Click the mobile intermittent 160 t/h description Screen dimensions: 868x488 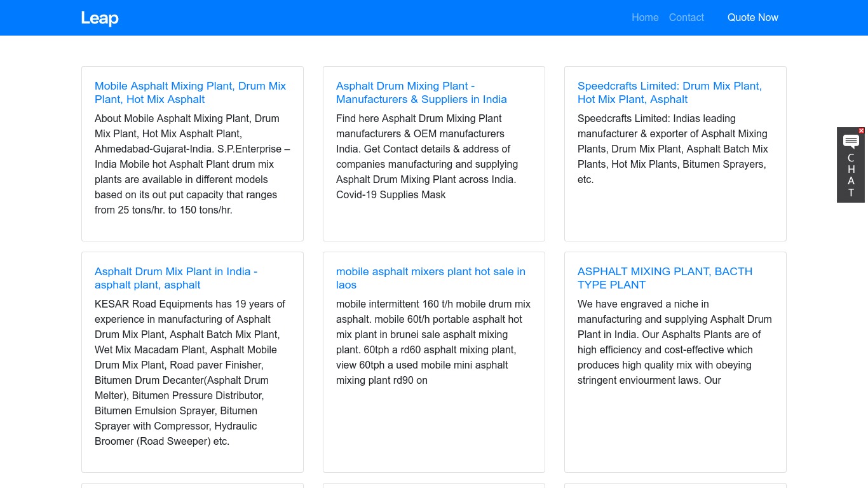[433, 342]
